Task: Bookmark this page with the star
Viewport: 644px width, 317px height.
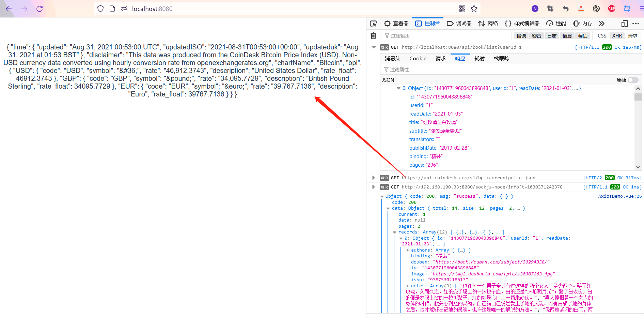Action: coord(474,9)
